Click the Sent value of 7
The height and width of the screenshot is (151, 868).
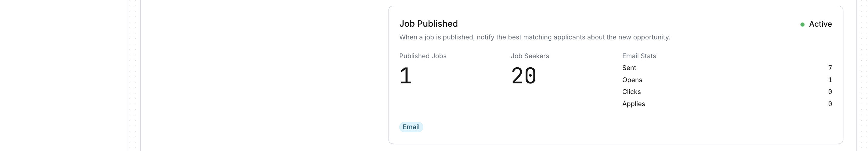coord(830,68)
